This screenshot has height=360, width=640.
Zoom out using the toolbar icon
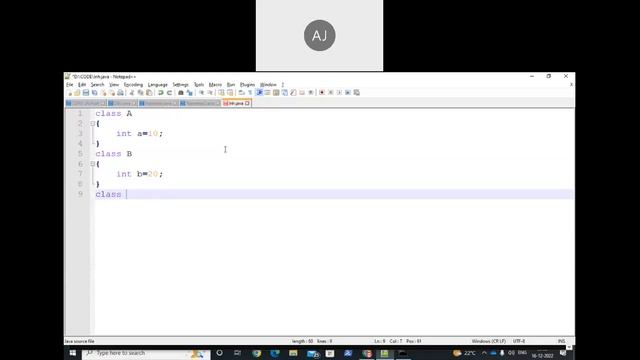click(x=210, y=93)
